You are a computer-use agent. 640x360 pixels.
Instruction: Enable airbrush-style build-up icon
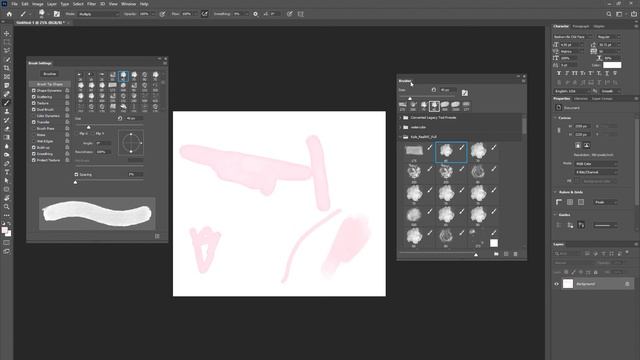204,14
